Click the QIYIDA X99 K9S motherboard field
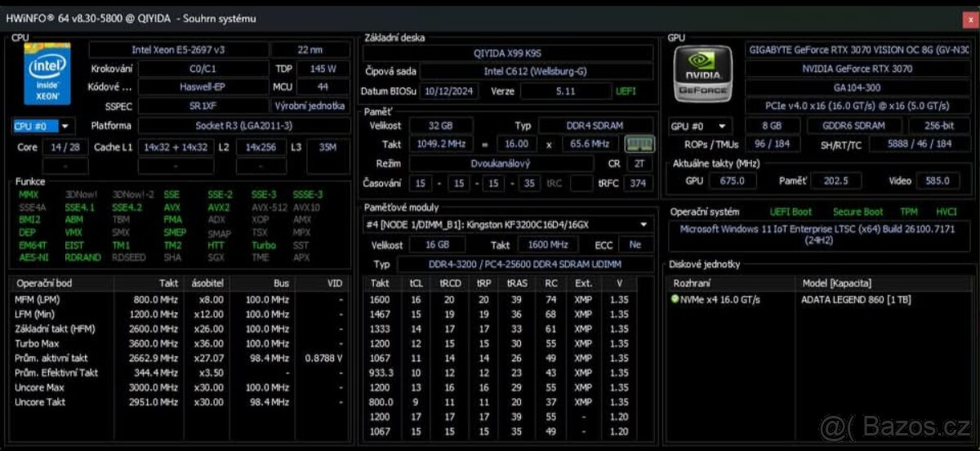980x451 pixels. (x=506, y=52)
